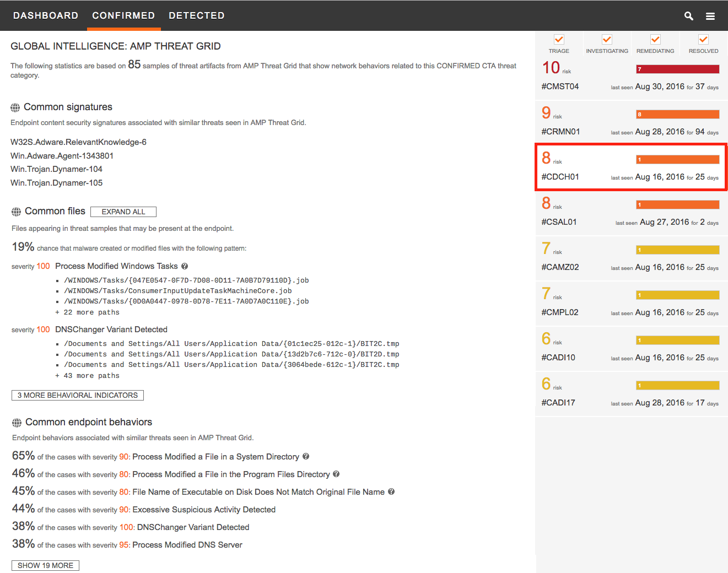Open the Detected tab

[197, 15]
